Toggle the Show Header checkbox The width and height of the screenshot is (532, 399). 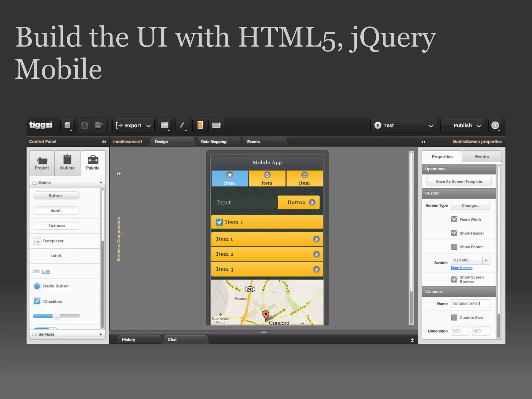click(454, 233)
